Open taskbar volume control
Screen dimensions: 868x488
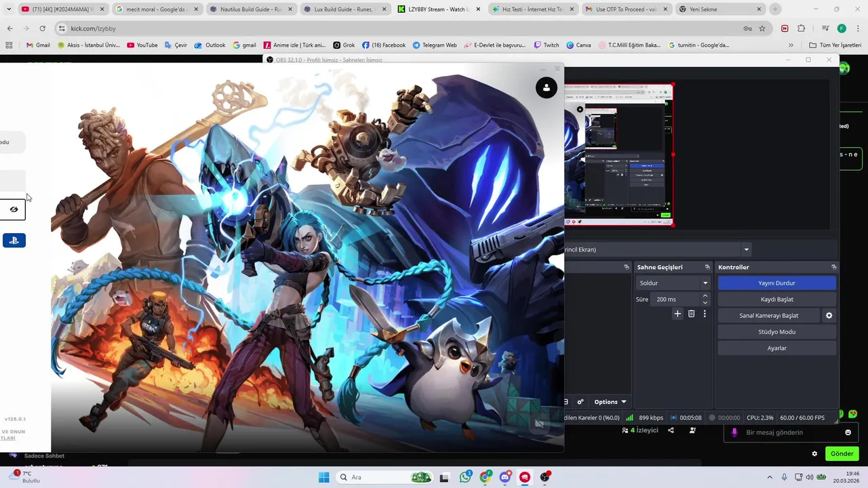[x=810, y=477]
